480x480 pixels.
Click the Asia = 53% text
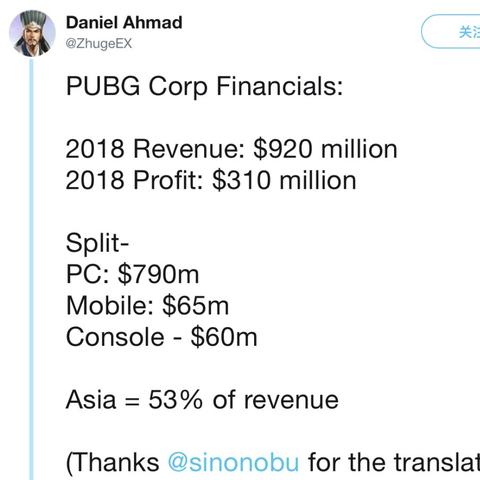tap(134, 399)
